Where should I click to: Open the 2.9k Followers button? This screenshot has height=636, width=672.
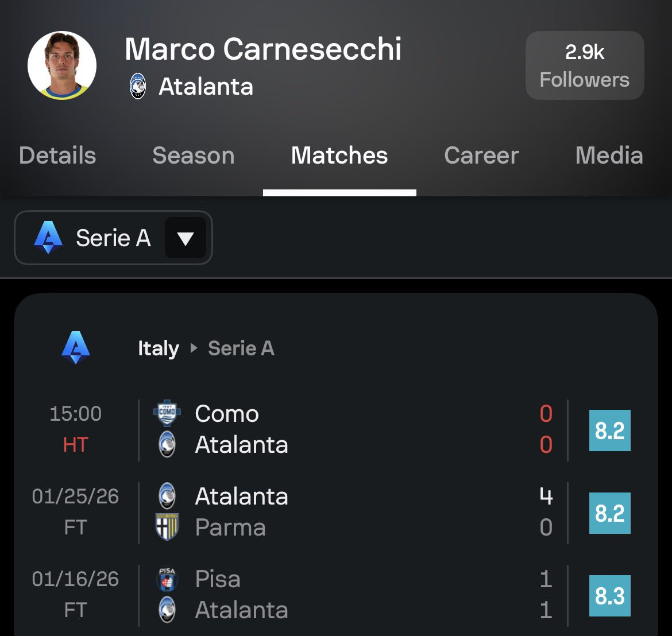[x=585, y=65]
